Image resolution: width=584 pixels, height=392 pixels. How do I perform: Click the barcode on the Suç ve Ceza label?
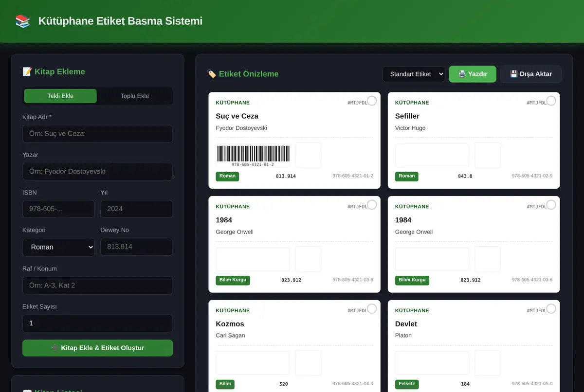point(253,156)
